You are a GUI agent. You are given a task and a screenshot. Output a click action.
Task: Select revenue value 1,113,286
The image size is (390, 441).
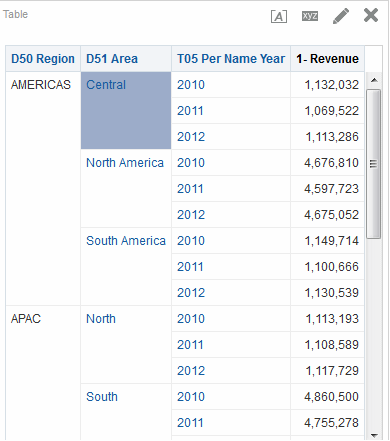point(332,137)
